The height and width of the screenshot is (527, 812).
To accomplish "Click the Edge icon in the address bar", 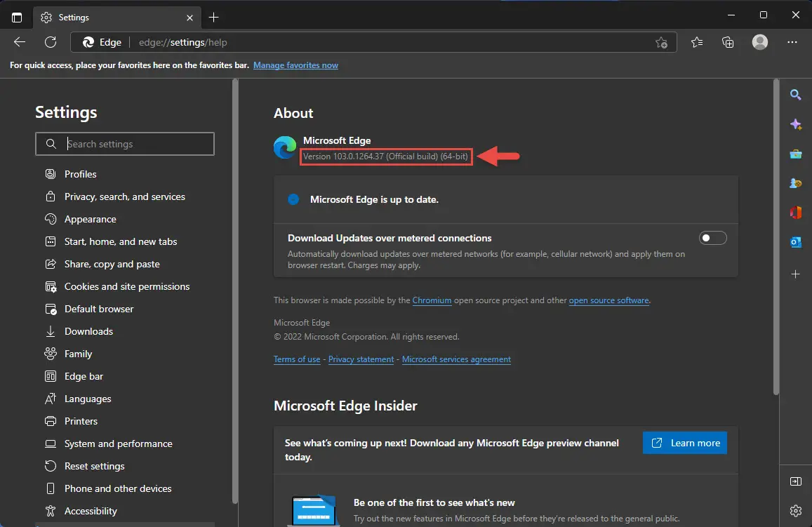I will pos(88,42).
